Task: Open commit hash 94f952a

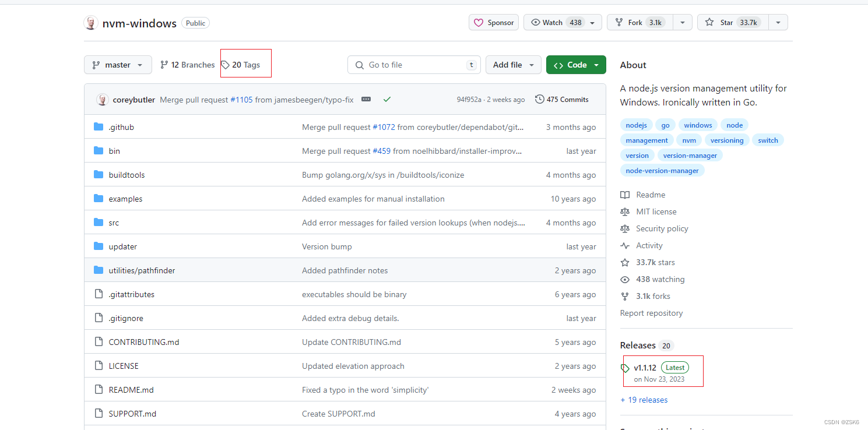Action: (x=469, y=100)
